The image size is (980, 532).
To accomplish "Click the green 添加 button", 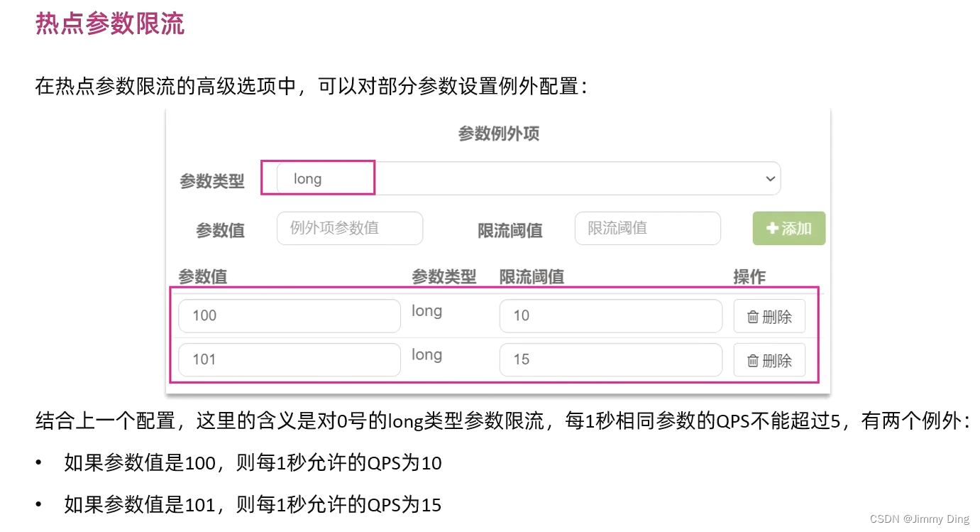I will [x=789, y=228].
